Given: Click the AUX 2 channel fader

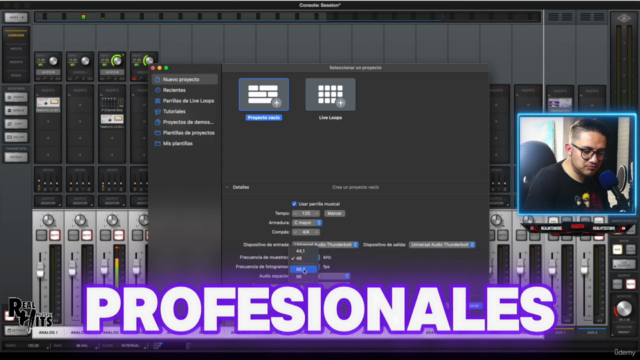Looking at the screenshot, I should [x=584, y=267].
